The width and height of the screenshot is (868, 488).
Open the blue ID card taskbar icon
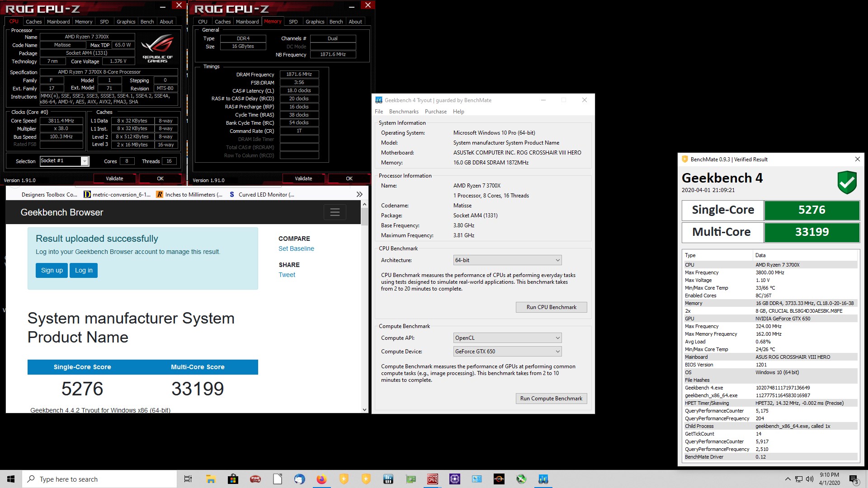tap(477, 479)
